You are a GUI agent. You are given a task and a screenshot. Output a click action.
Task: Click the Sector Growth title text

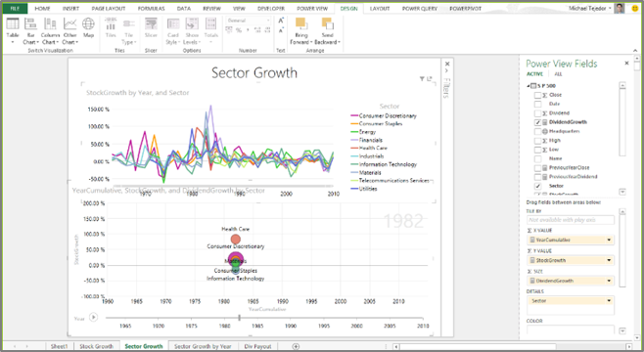click(254, 72)
